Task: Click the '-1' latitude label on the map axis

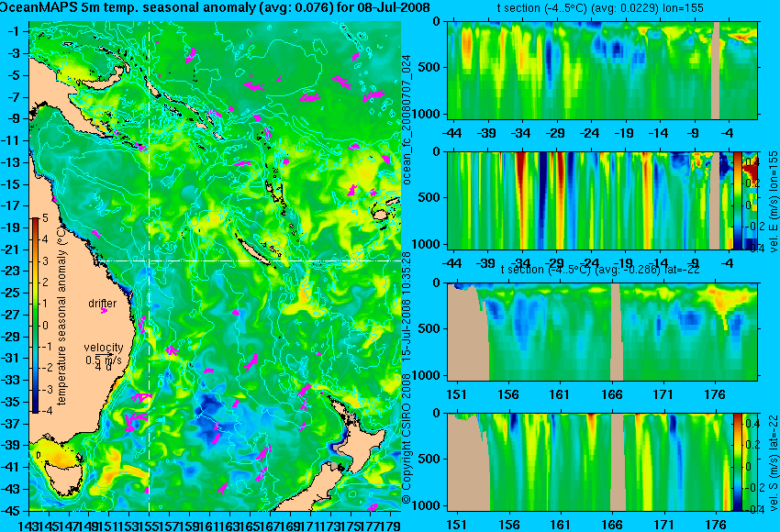Action: pos(13,31)
